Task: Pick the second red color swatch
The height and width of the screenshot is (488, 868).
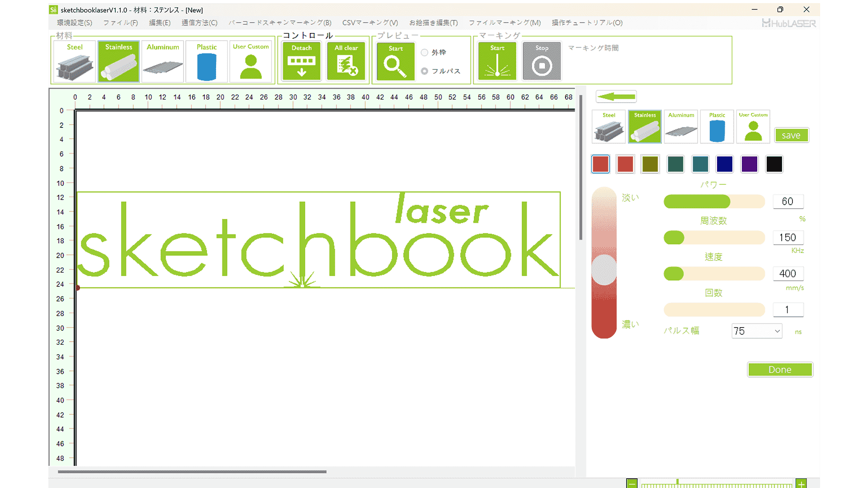Action: tap(625, 164)
